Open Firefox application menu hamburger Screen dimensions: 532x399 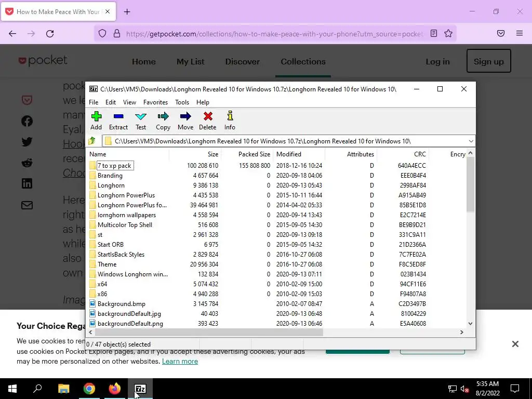pos(519,33)
